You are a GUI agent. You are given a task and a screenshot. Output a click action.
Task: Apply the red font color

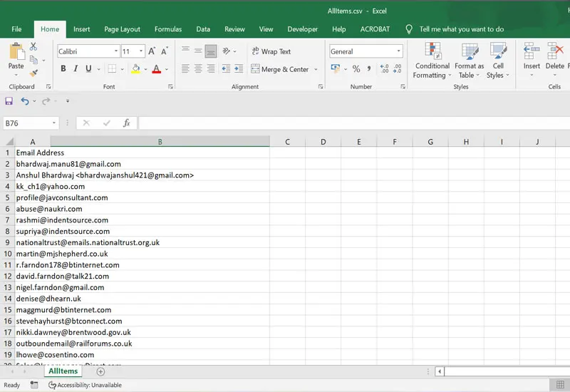click(x=157, y=68)
